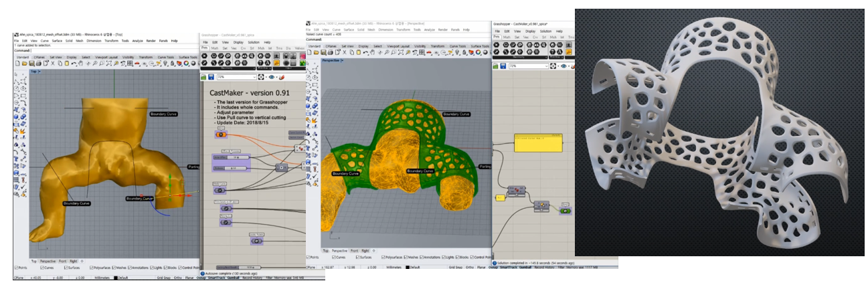Expand Geometry palette group in left Grasshopper
The height and width of the screenshot is (285, 868).
click(x=254, y=68)
